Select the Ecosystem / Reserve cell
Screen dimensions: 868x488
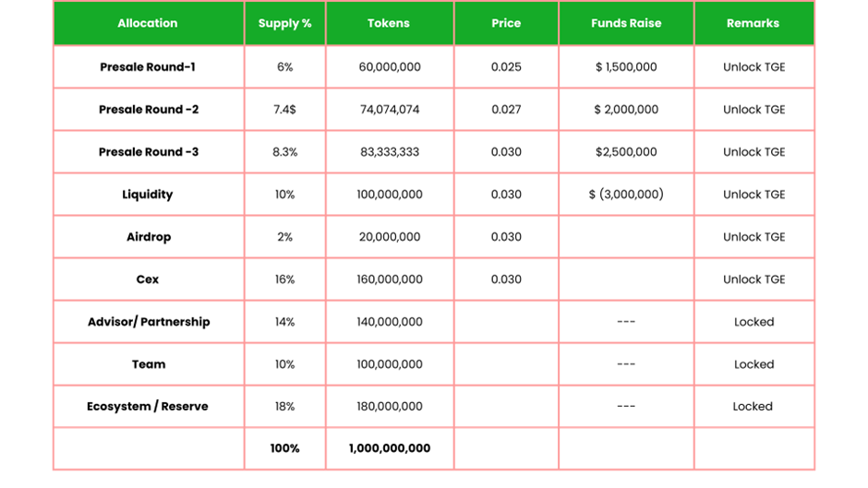point(148,407)
